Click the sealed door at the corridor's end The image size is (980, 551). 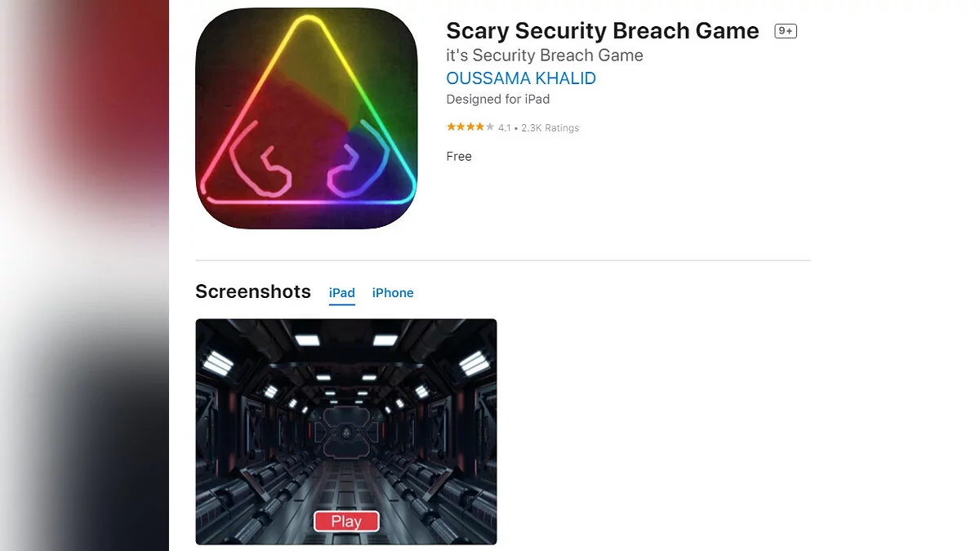pyautogui.click(x=345, y=431)
